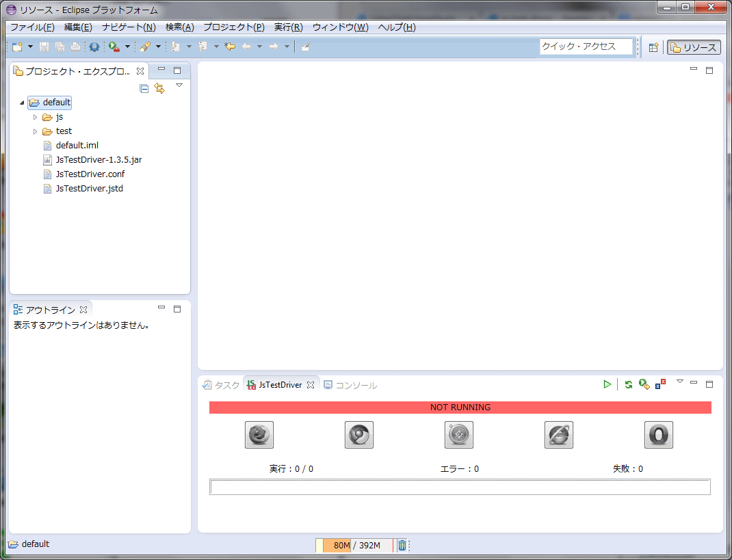Image resolution: width=732 pixels, height=560 pixels.
Task: Start the JsTestDriver server with play icon
Action: 607,384
